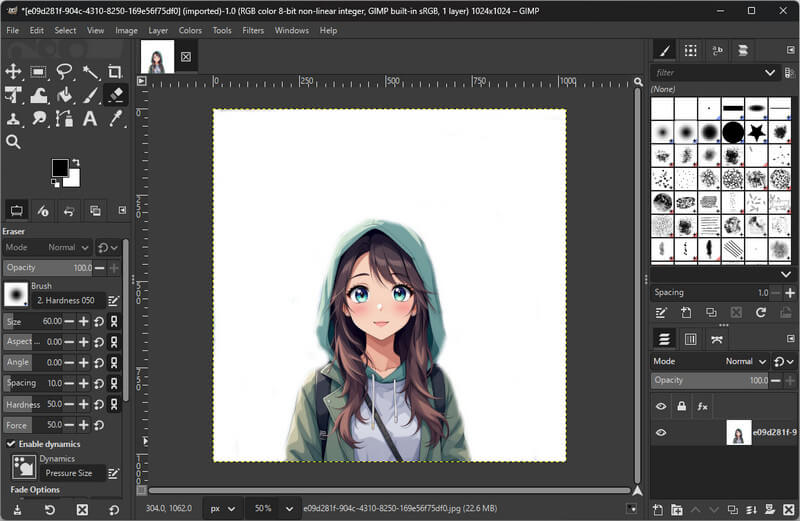Select the Fuzzy Select magic wand tool
The width and height of the screenshot is (800, 521).
(91, 71)
